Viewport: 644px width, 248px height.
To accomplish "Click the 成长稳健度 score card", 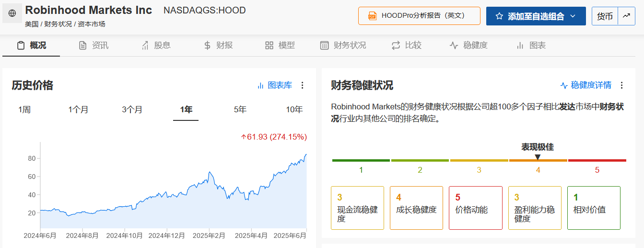I will [416, 208].
